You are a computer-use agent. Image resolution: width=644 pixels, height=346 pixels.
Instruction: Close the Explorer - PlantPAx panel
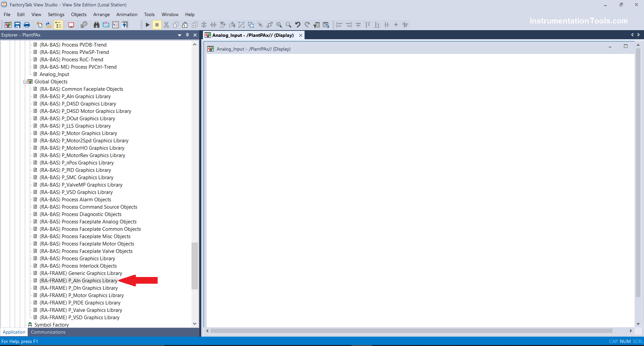tap(195, 35)
